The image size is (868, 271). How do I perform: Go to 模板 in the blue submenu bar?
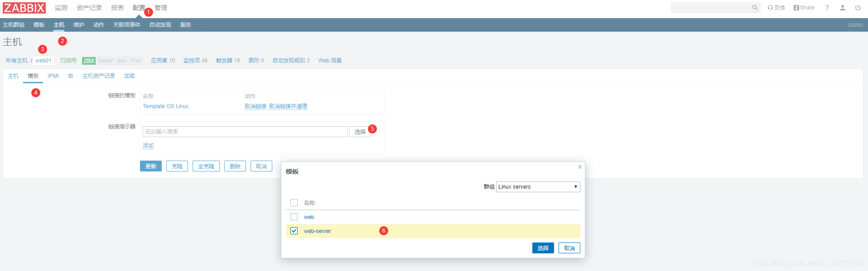pos(39,25)
